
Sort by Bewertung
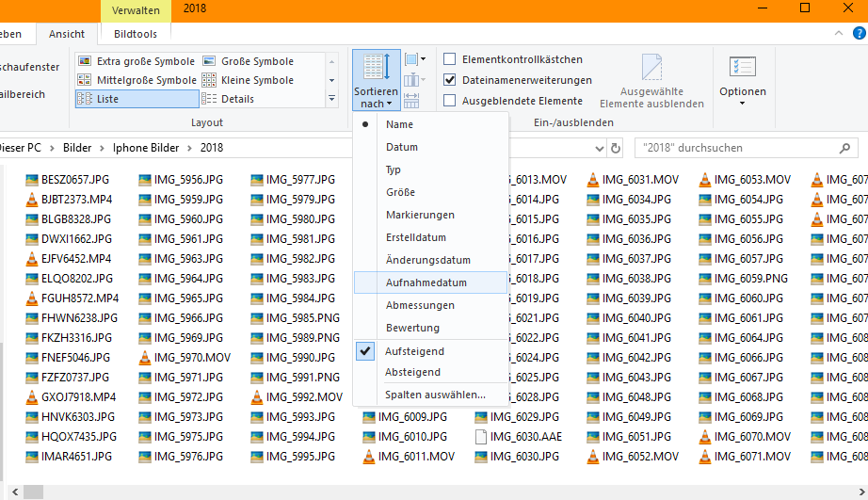tap(430, 328)
